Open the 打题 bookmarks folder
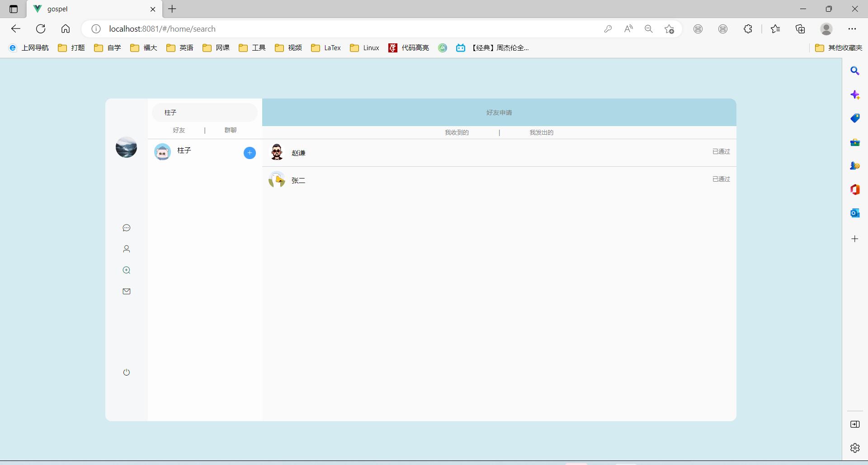 point(71,48)
